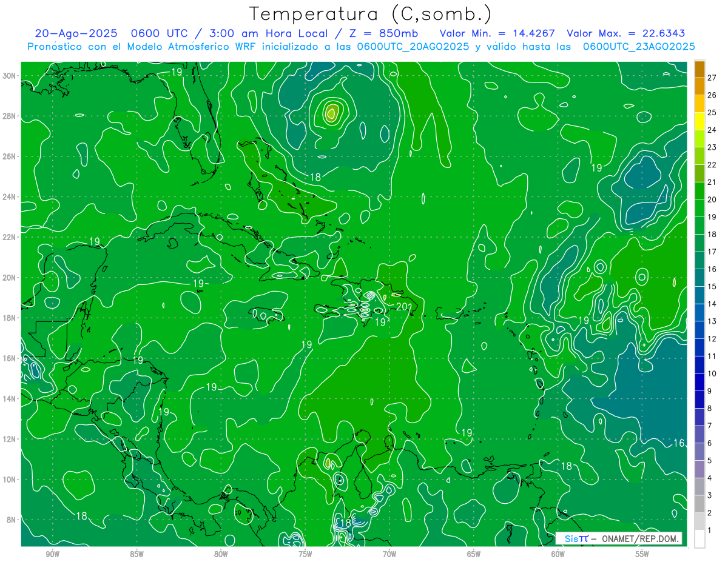This screenshot has height=562, width=728.
Task: Click the initialization stamp "0600UTC_20AGO2025"
Action: (413, 47)
